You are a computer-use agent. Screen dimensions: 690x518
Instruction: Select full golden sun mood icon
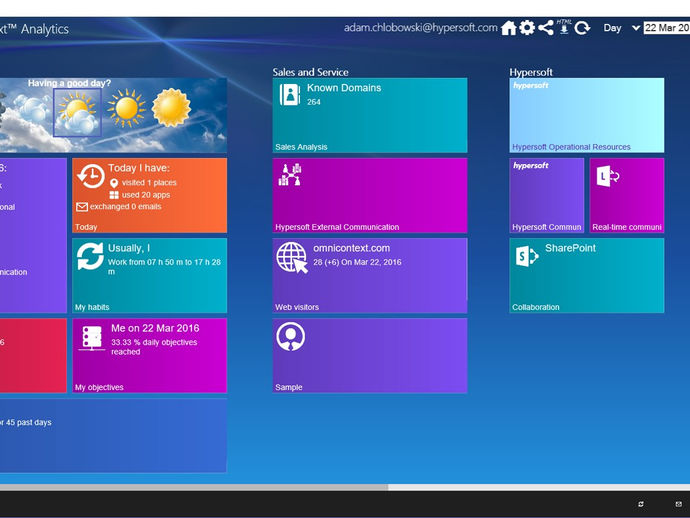pos(171,107)
